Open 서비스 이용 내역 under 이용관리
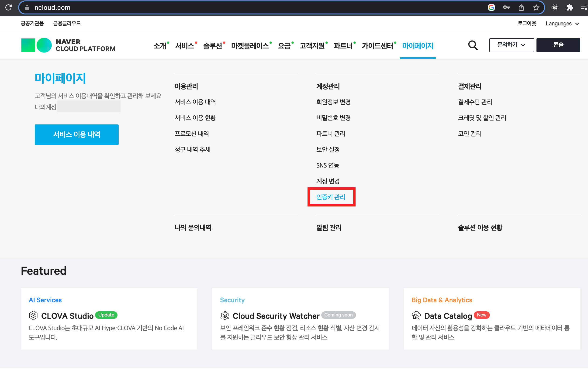 195,102
